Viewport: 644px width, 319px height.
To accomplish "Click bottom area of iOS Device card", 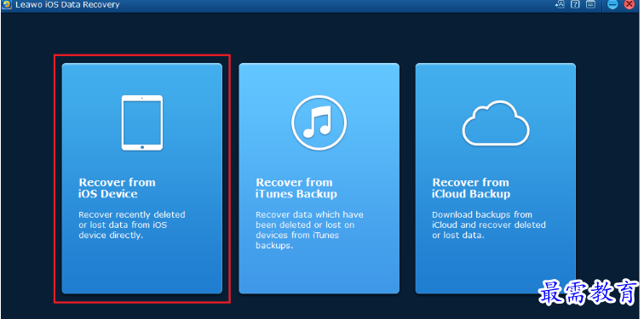I will point(142,271).
